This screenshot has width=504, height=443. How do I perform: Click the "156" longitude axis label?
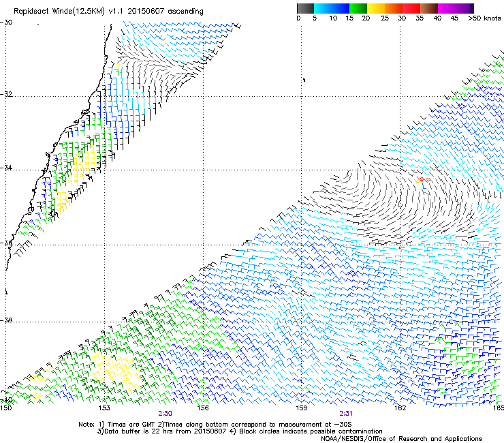(203, 408)
